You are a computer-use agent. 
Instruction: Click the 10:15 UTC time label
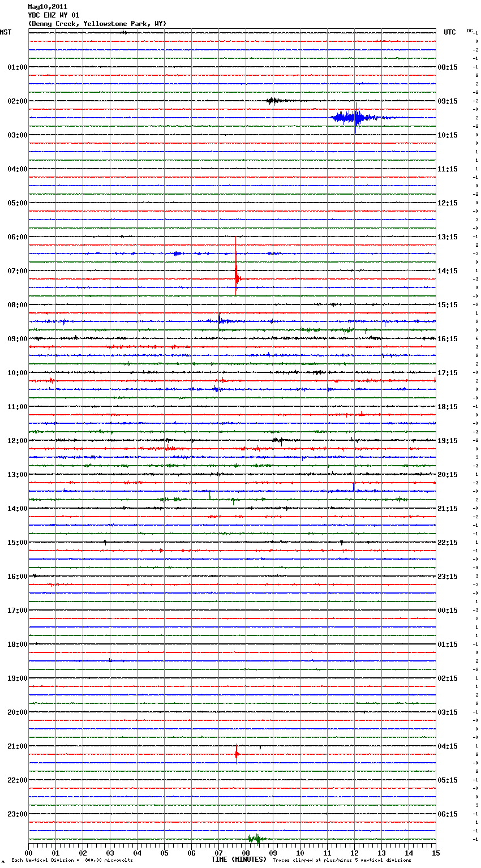tap(448, 135)
